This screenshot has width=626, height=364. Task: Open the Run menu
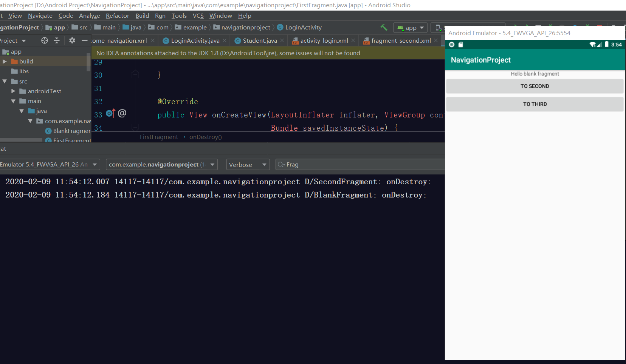coord(160,15)
